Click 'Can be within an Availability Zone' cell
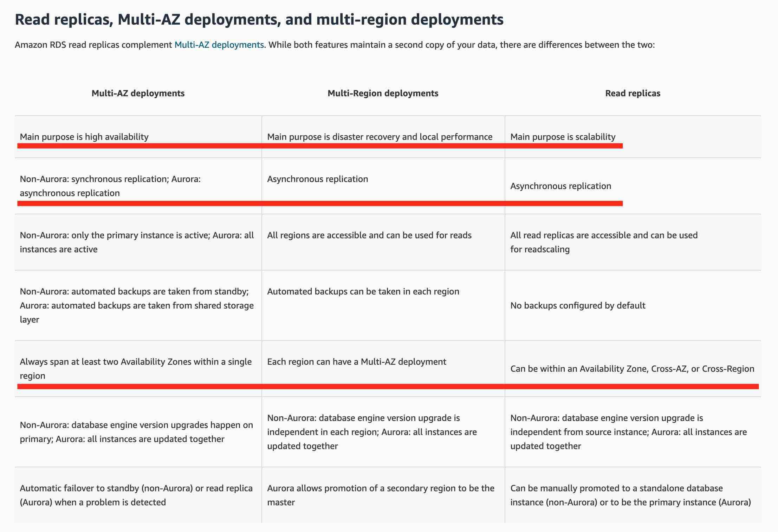The image size is (778, 532). (632, 369)
